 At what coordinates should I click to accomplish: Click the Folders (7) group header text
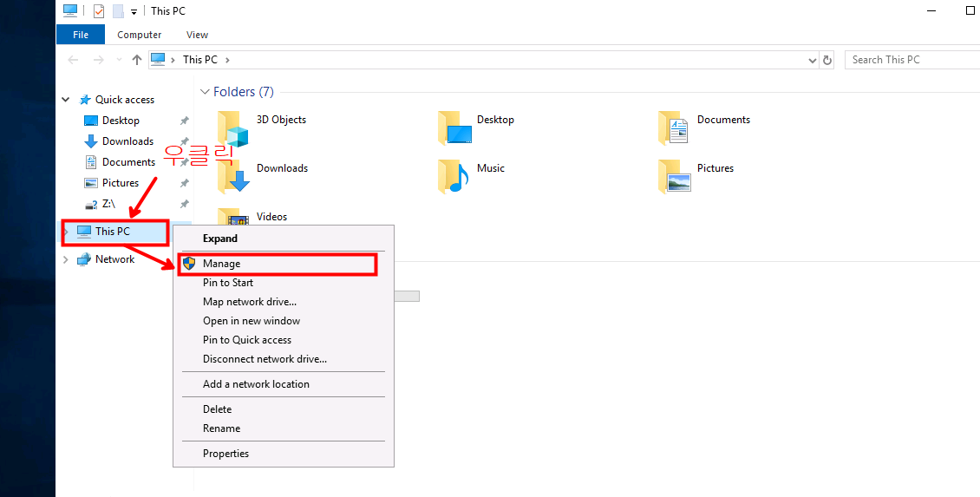coord(243,92)
